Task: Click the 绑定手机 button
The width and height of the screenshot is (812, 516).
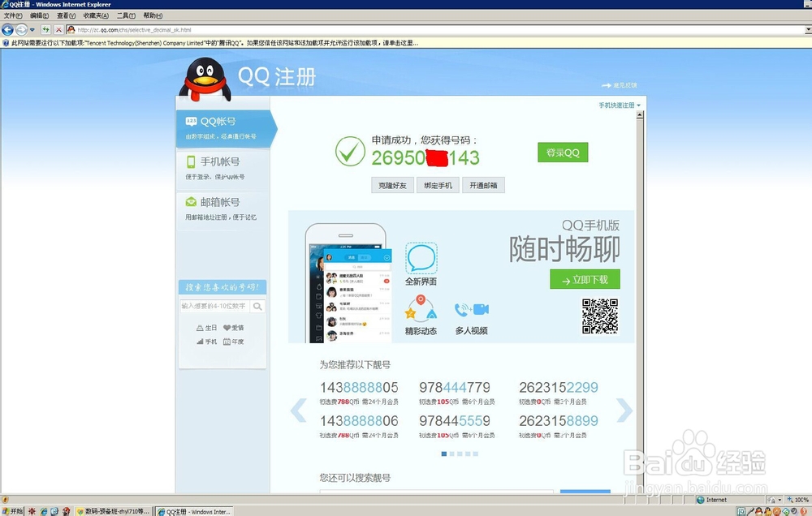Action: click(x=438, y=185)
